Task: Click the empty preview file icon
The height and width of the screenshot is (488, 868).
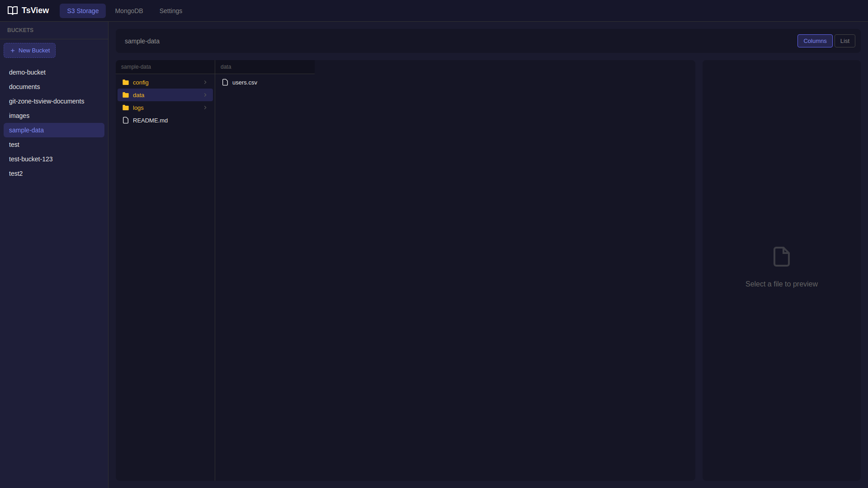Action: pos(781,257)
